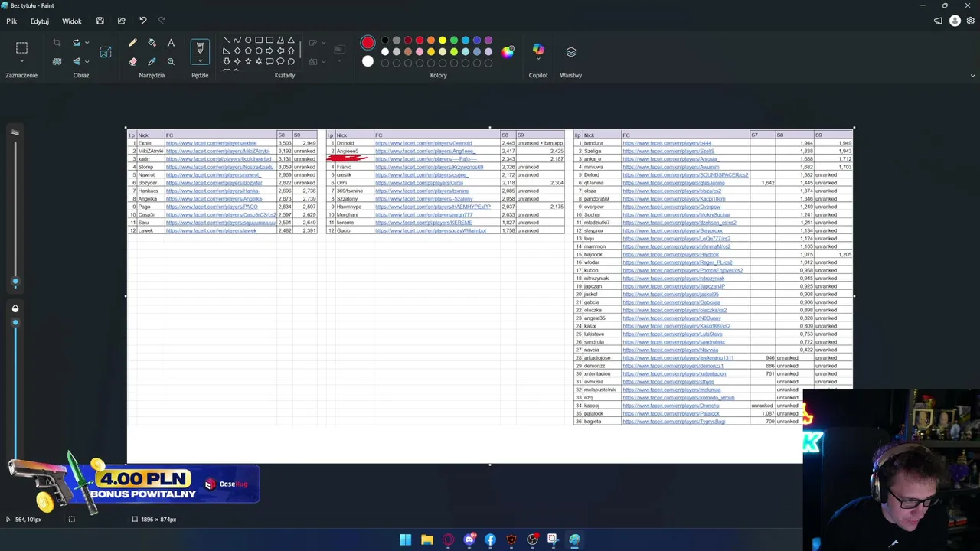Image resolution: width=980 pixels, height=551 pixels.
Task: Choose the Line shape
Action: coord(226,40)
